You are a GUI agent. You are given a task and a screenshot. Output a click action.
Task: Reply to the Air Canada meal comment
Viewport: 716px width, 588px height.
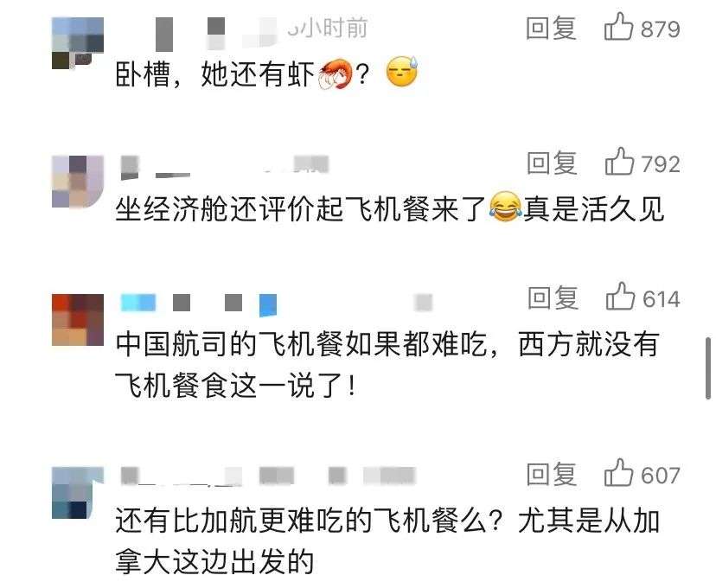551,474
